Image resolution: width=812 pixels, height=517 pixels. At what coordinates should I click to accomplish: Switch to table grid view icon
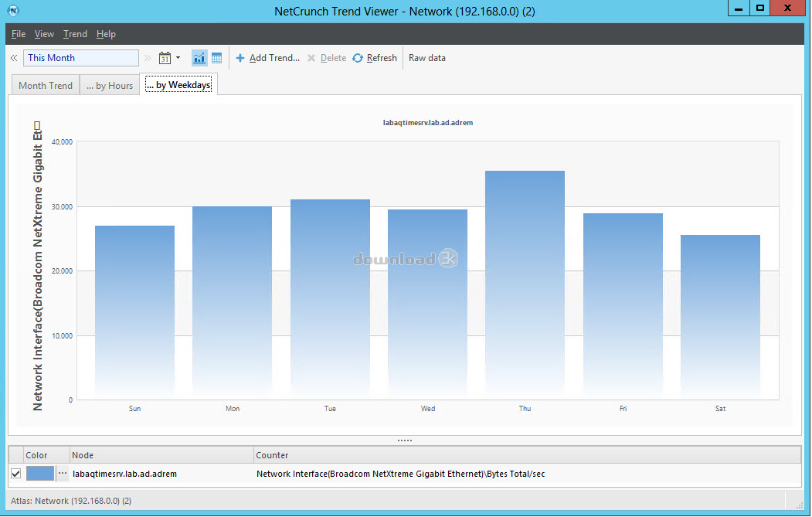click(216, 58)
